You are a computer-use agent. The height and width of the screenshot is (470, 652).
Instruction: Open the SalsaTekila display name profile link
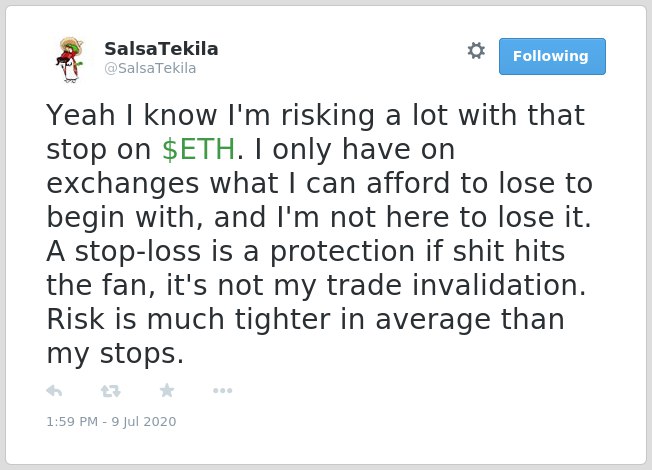[161, 49]
